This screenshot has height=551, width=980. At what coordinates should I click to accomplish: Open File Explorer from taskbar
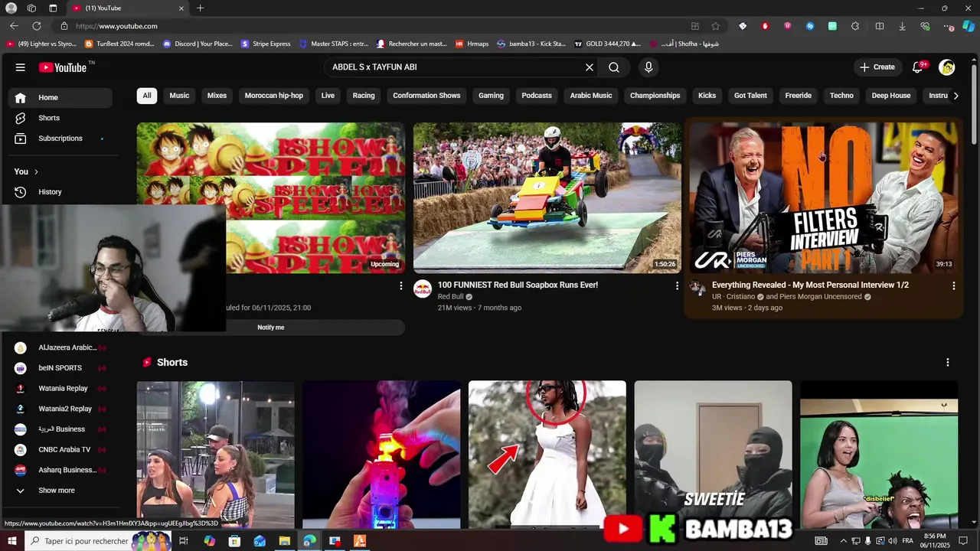(x=284, y=541)
